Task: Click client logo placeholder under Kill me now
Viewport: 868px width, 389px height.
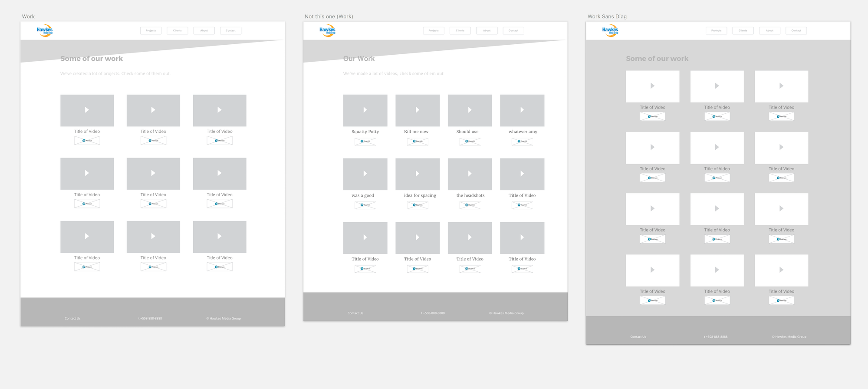Action: (x=418, y=142)
